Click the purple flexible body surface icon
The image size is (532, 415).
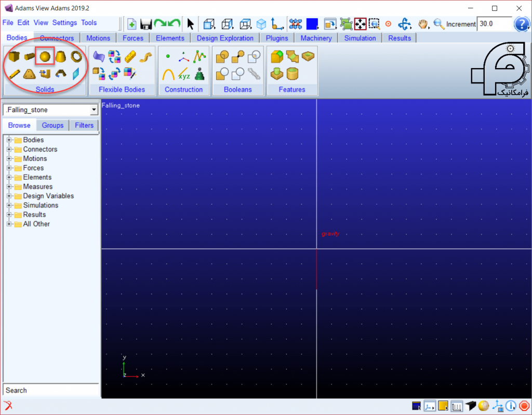99,56
